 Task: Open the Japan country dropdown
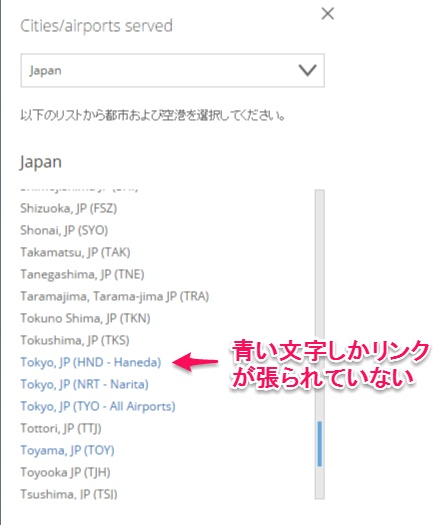point(172,70)
